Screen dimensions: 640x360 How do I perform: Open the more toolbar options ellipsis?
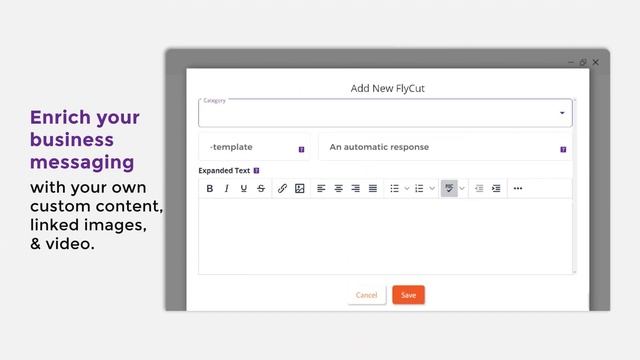coord(518,188)
